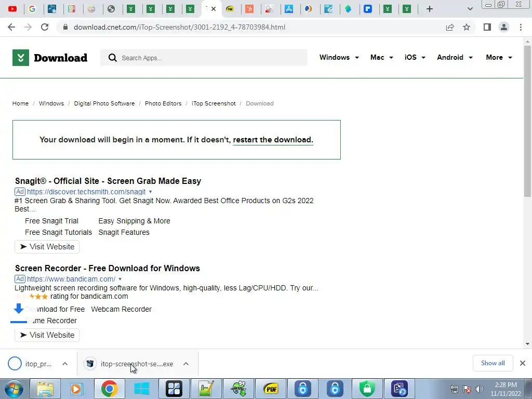This screenshot has height=399, width=532.
Task: Open the tab search dropdown chevron
Action: (470, 9)
